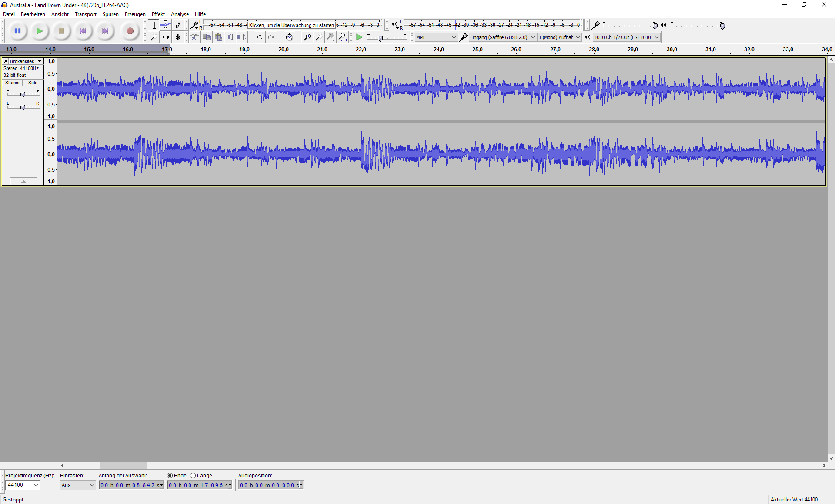Click the Undo arrow icon
This screenshot has width=835, height=504.
pyautogui.click(x=259, y=37)
